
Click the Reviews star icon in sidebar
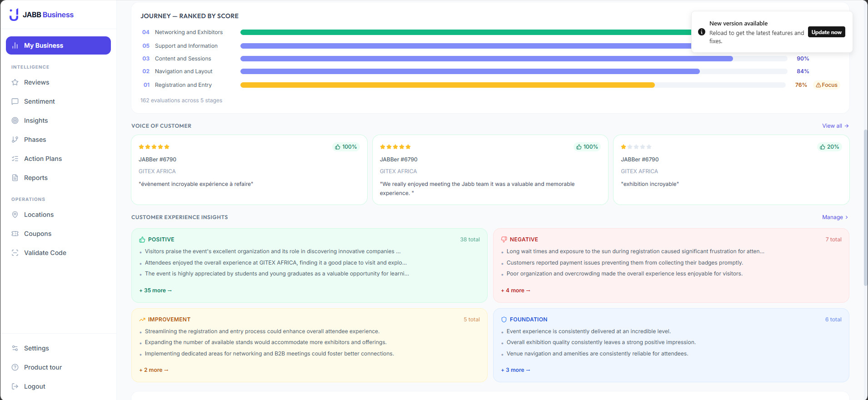click(x=15, y=82)
